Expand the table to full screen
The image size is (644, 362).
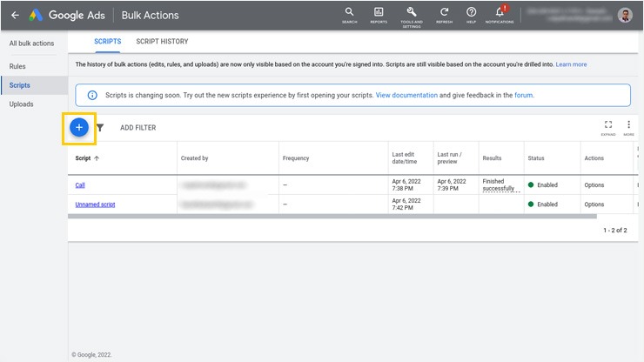(x=608, y=126)
